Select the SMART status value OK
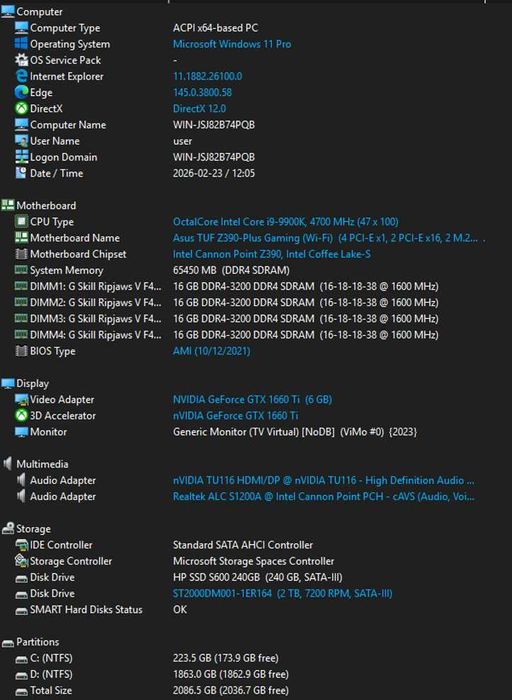 [180, 609]
